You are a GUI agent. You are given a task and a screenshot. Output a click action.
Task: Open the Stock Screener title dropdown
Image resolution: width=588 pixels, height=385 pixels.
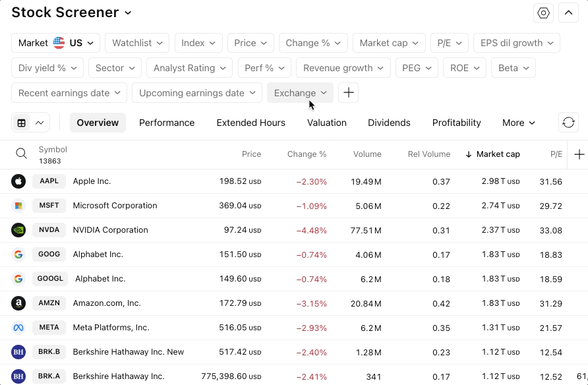(72, 13)
